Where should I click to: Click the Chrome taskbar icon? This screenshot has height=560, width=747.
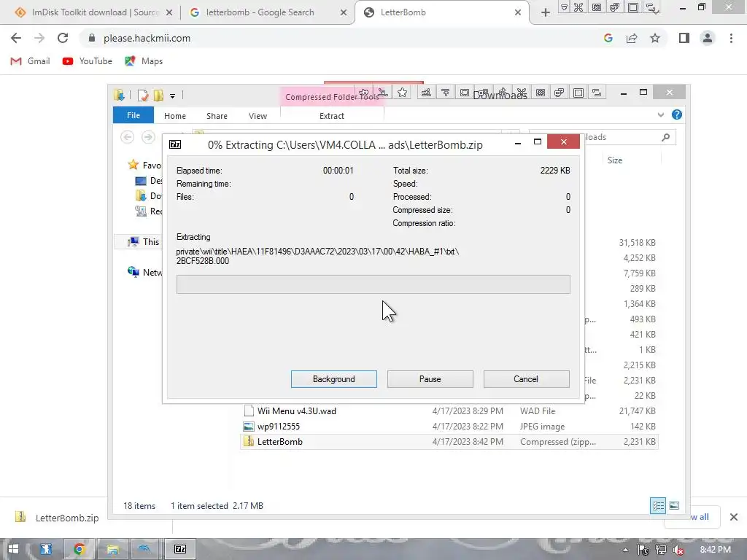point(79,549)
